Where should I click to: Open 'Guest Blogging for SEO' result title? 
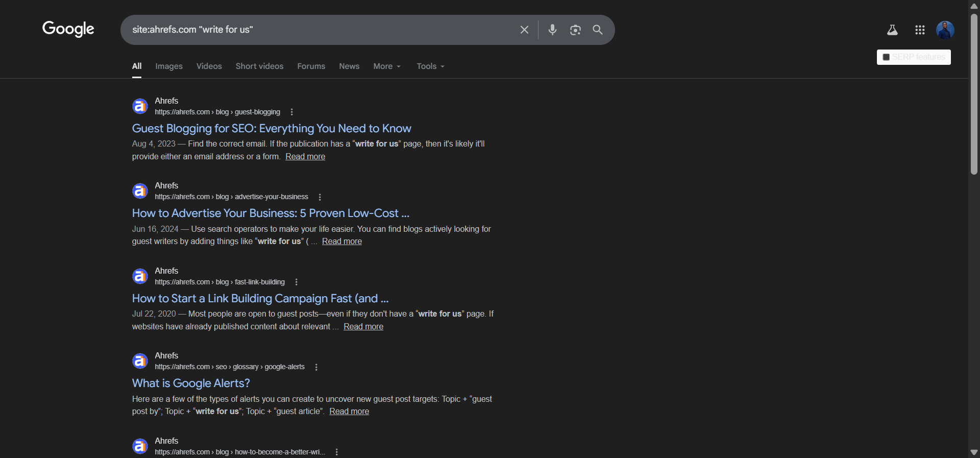272,129
